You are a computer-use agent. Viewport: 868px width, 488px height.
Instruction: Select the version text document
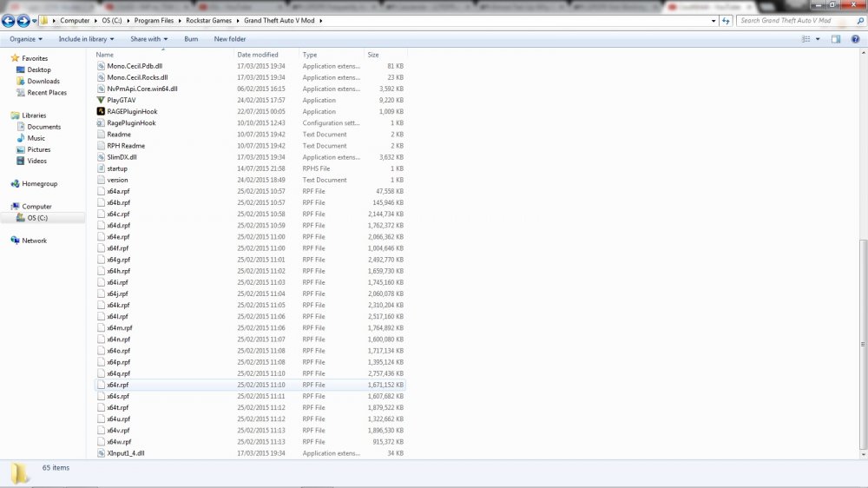pos(117,180)
